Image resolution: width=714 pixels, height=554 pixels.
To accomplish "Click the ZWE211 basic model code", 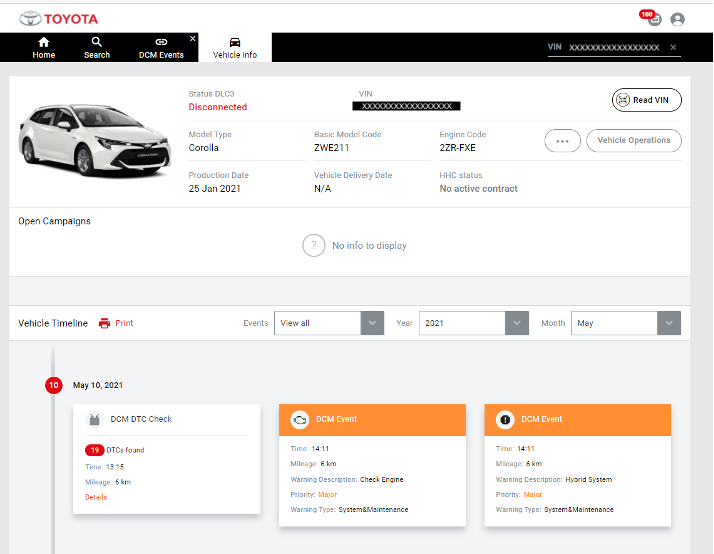I will (332, 147).
